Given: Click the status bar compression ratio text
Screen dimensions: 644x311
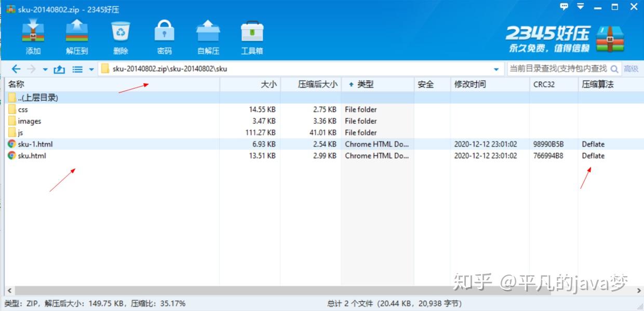Looking at the screenshot, I should click(x=158, y=303).
